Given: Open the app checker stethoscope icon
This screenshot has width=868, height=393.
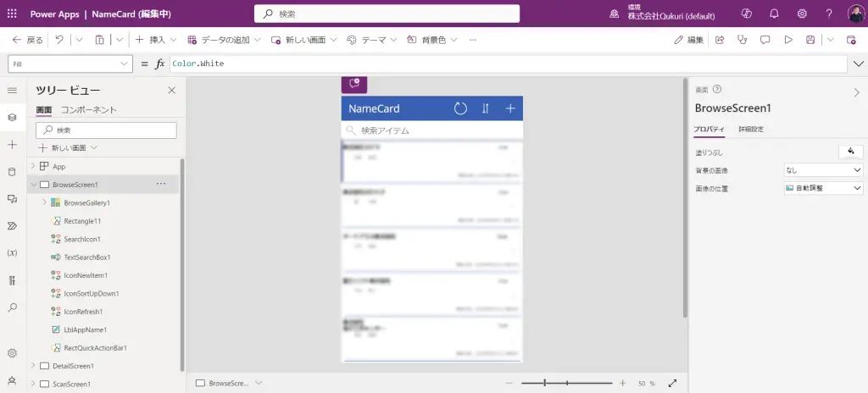Looking at the screenshot, I should tap(743, 40).
